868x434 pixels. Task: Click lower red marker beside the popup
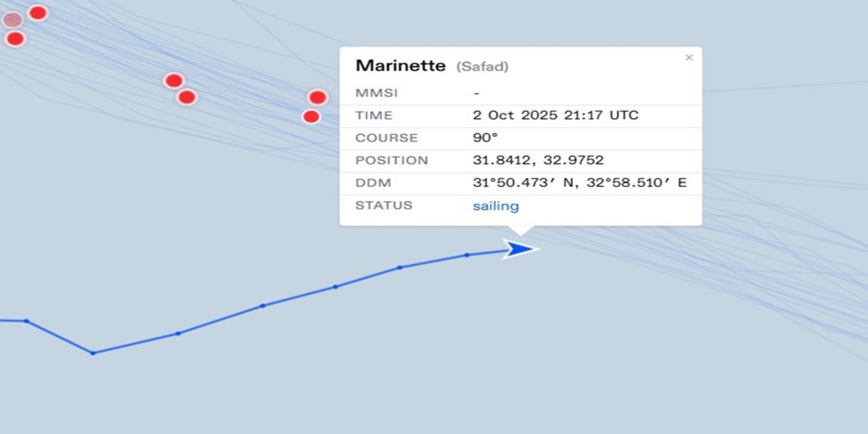coord(311,117)
